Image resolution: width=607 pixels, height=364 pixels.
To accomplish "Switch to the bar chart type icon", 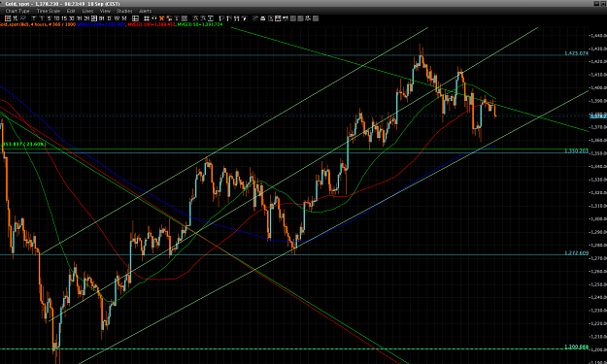I will coord(16,18).
